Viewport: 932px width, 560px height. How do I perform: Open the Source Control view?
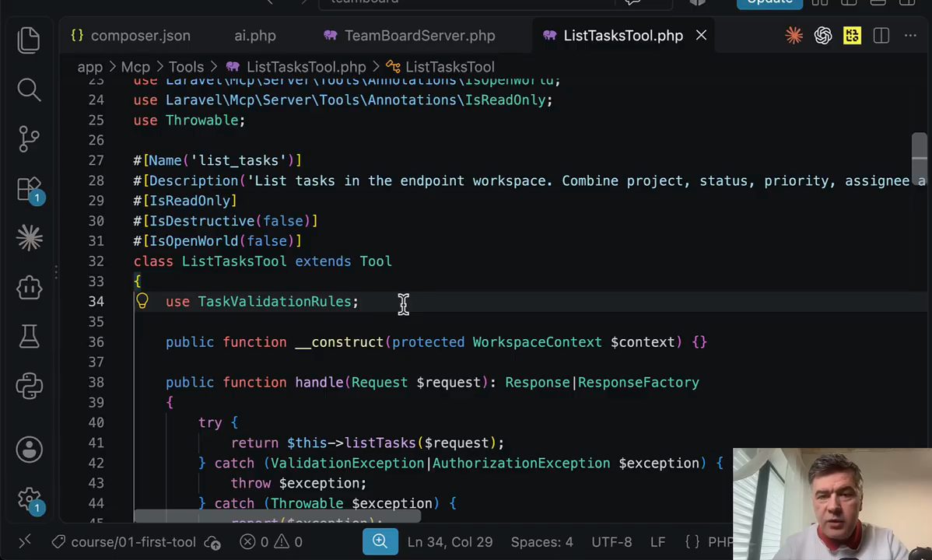(x=29, y=139)
